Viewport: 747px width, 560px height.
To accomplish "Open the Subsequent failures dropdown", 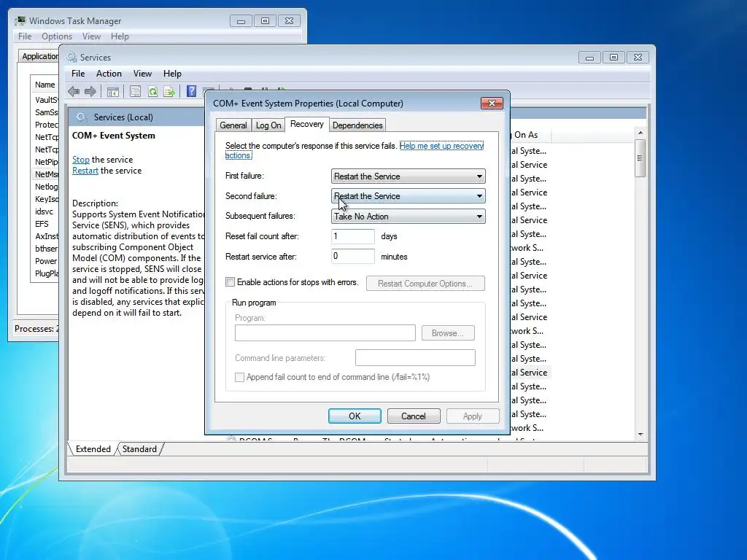I will [x=409, y=216].
